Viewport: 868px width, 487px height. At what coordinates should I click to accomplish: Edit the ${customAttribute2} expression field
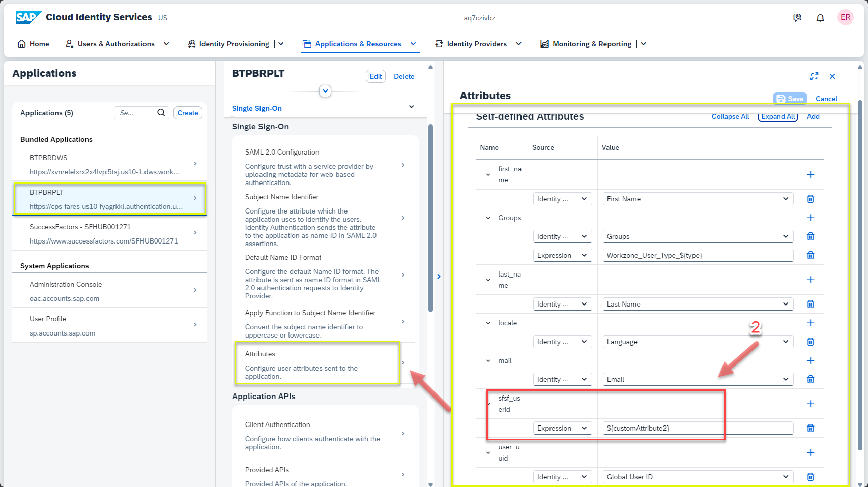click(698, 428)
